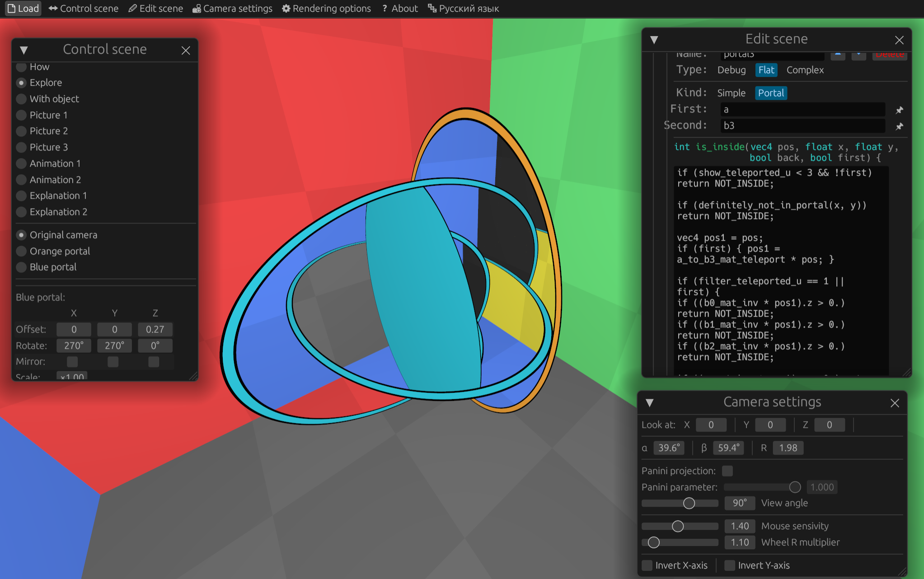Click the Second portal input showing b3
Viewport: 924px width, 579px height.
pyautogui.click(x=802, y=126)
